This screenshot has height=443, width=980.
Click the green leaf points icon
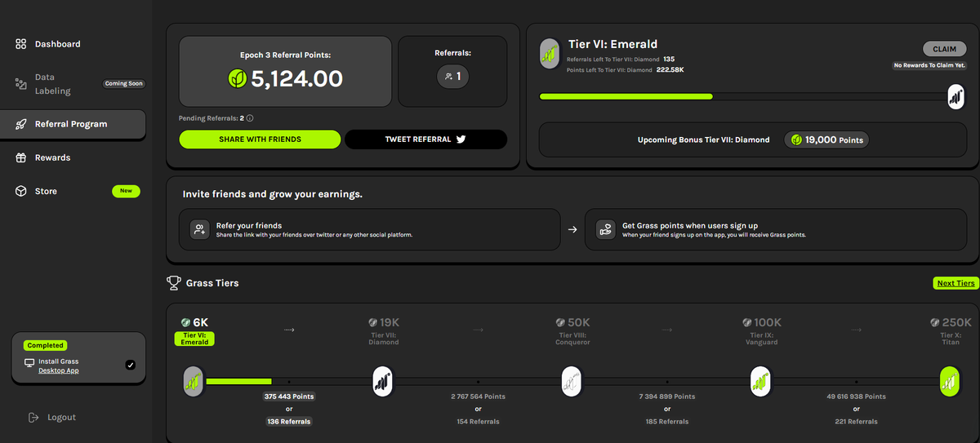tap(237, 78)
